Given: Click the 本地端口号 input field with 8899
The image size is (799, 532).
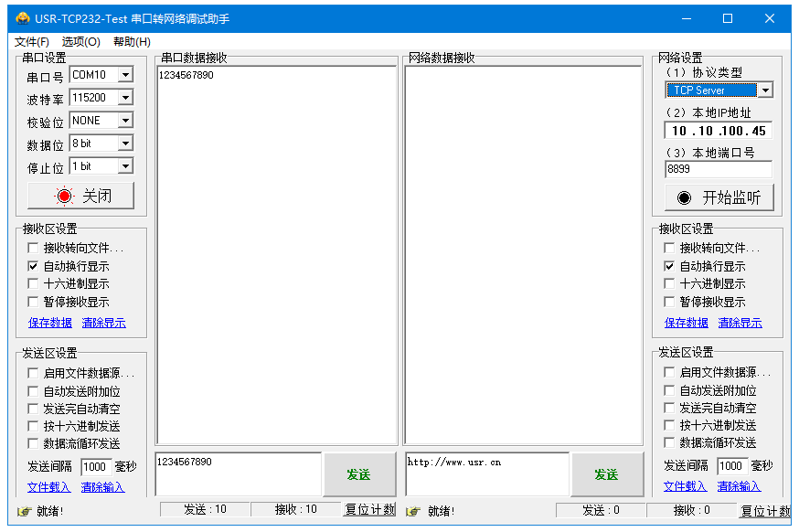Looking at the screenshot, I should click(x=718, y=169).
